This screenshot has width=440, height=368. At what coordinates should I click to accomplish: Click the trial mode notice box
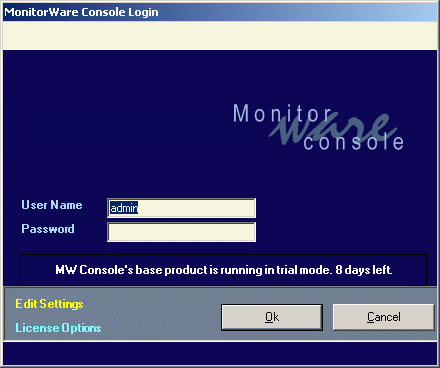point(223,270)
